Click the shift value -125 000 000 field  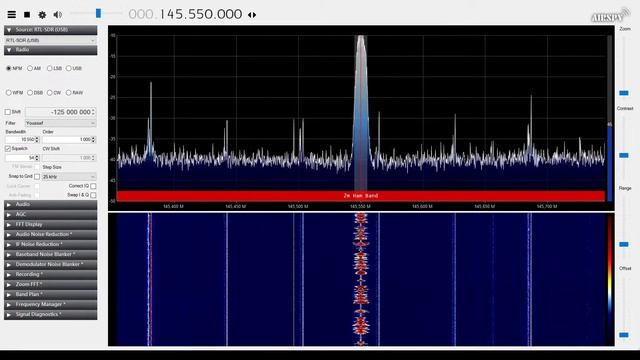(x=60, y=112)
